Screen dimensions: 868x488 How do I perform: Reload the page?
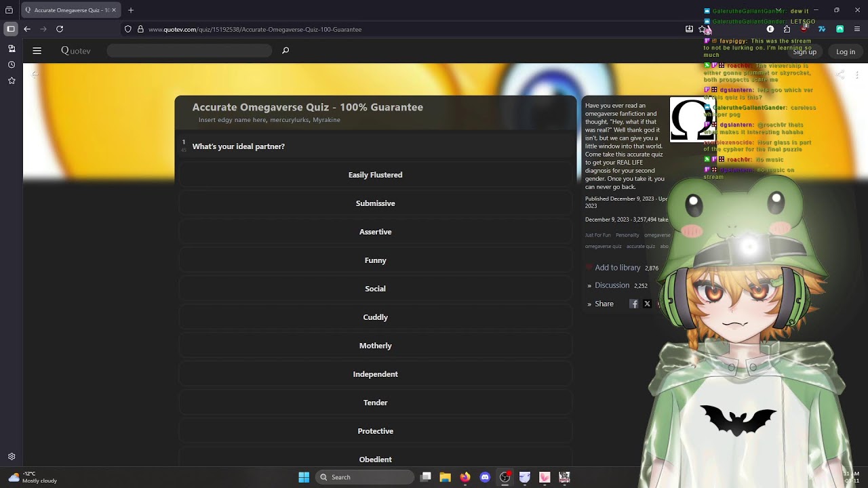pyautogui.click(x=60, y=29)
